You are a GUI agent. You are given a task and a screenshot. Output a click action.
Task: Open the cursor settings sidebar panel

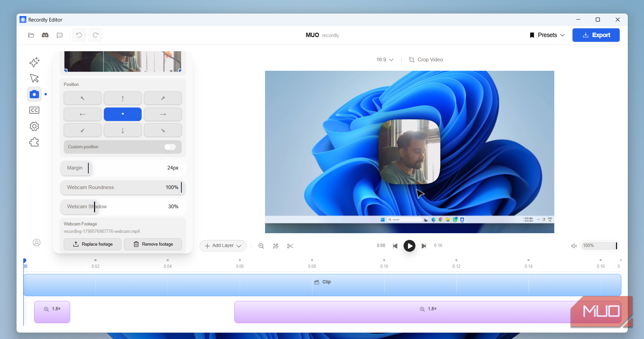[x=34, y=78]
